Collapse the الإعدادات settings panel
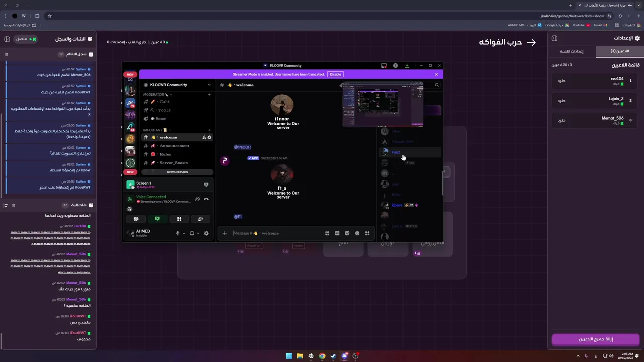Screen dimensions: 644x362 554,38
